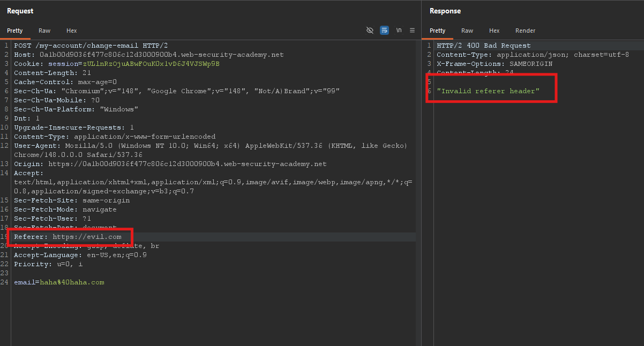644x346 pixels.
Task: Select the Response Pretty tab
Action: 437,31
